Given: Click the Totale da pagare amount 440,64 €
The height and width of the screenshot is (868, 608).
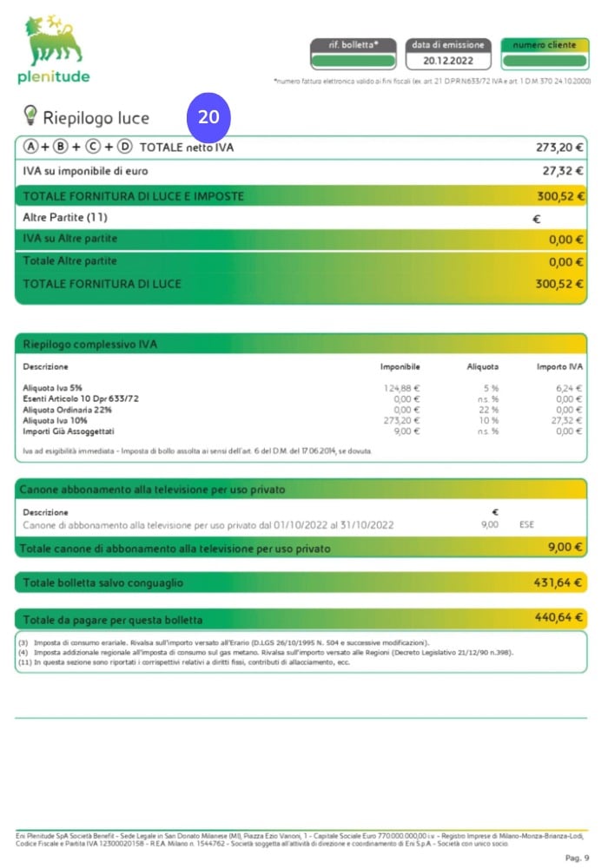Looking at the screenshot, I should coord(558,618).
